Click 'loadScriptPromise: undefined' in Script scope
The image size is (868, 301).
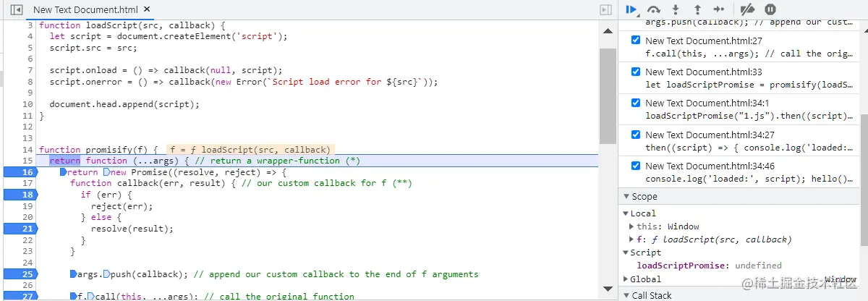[709, 266]
